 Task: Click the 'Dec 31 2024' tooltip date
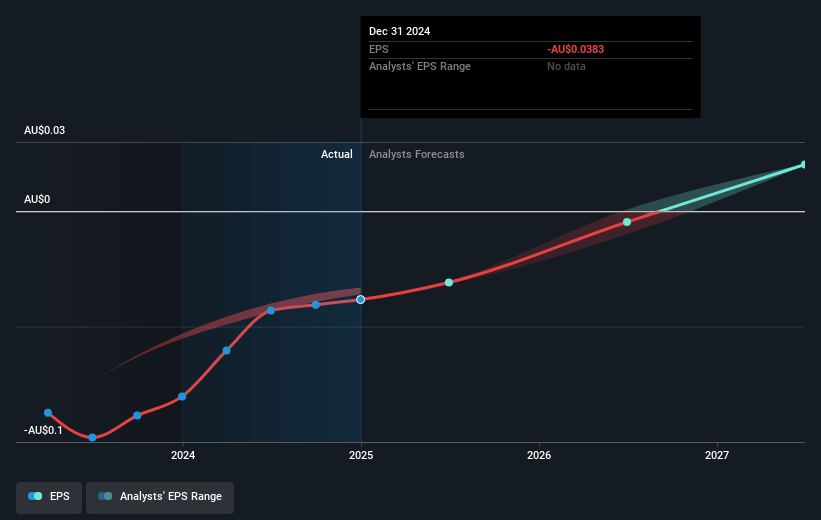(x=400, y=31)
